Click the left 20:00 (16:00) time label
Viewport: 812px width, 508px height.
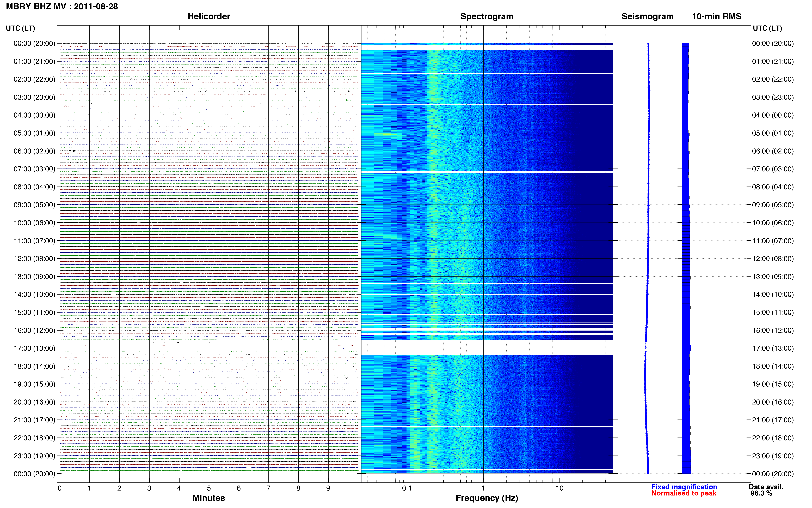(34, 402)
